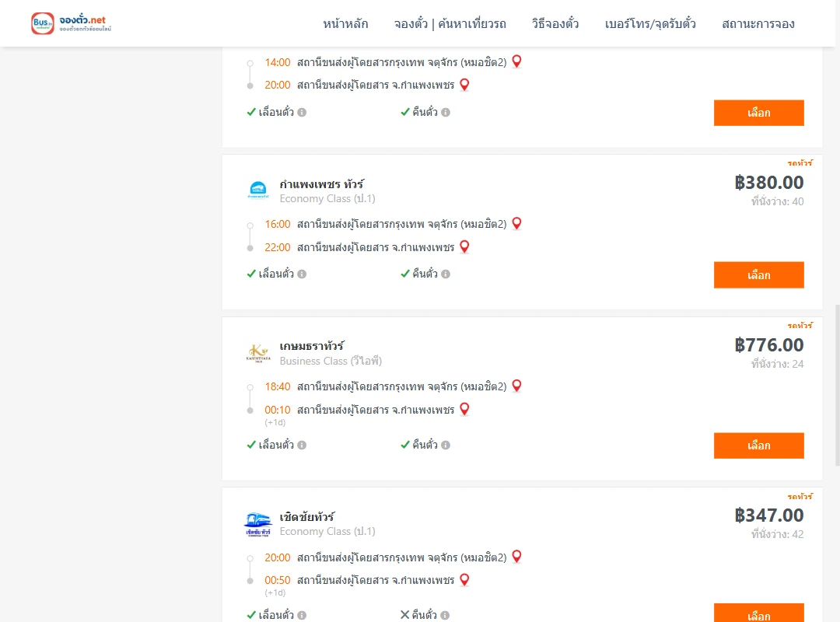This screenshot has height=622, width=840.
Task: Info icon beside เลื่อนตั๋ว on เกษมธาราทัวร์ card
Action: 302,446
